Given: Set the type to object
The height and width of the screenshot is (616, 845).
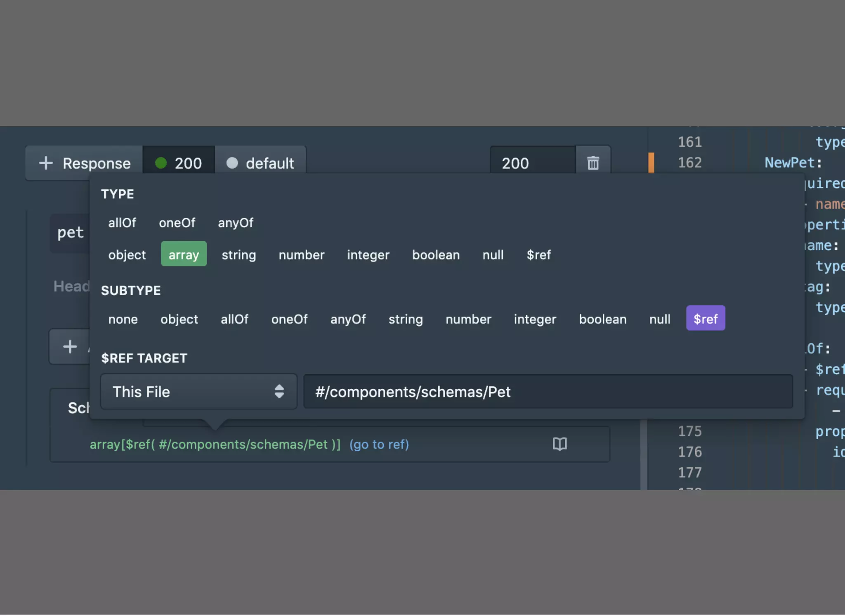Looking at the screenshot, I should (127, 254).
